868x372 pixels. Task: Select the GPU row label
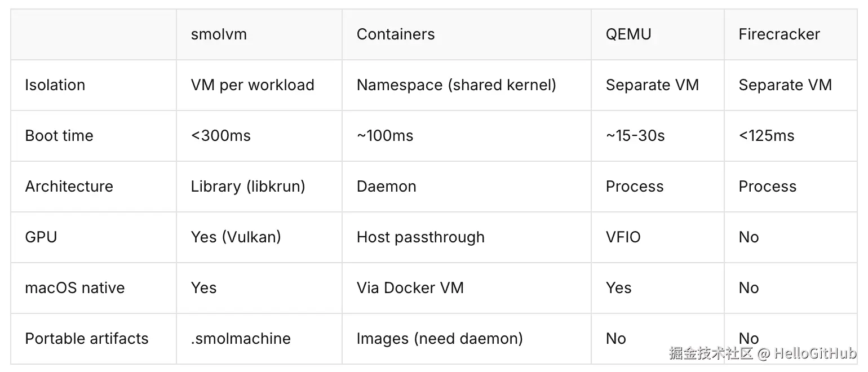tap(41, 237)
